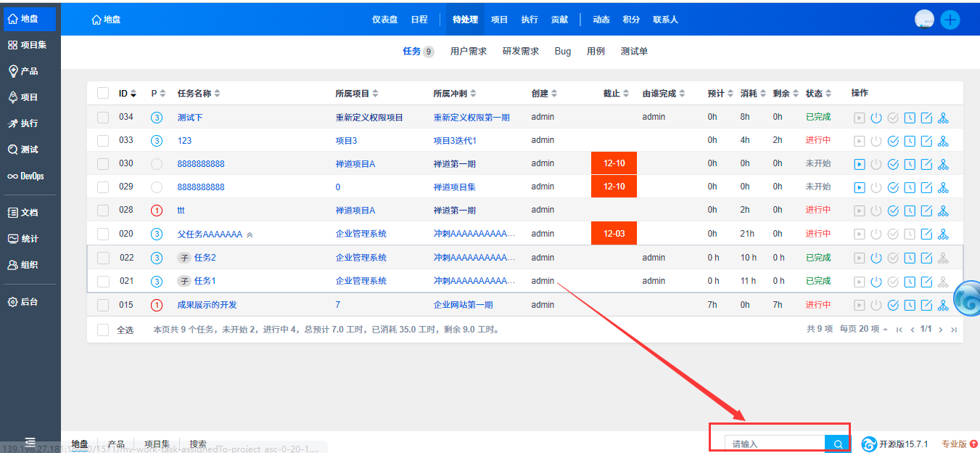Click the magnifier search button at bottom

(837, 444)
